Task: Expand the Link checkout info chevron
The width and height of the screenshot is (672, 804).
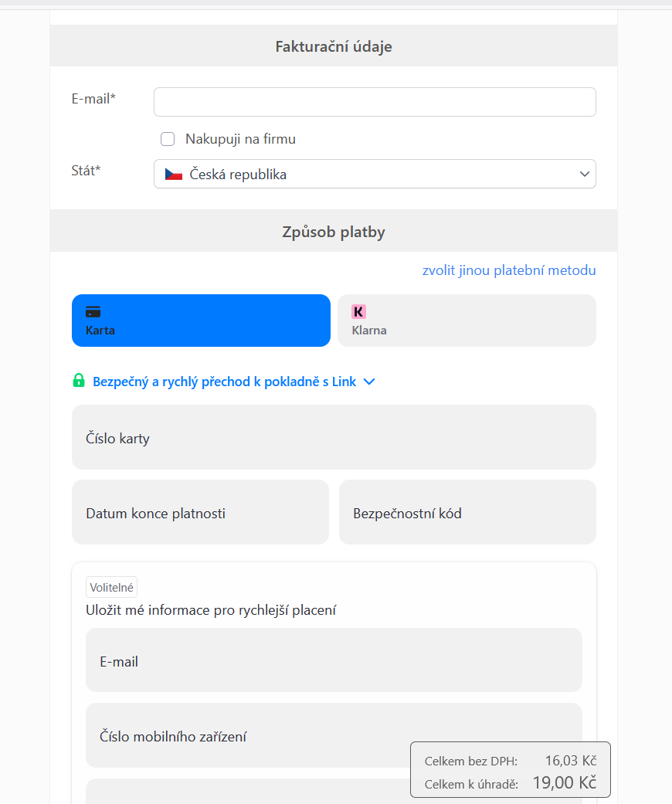Action: tap(369, 382)
